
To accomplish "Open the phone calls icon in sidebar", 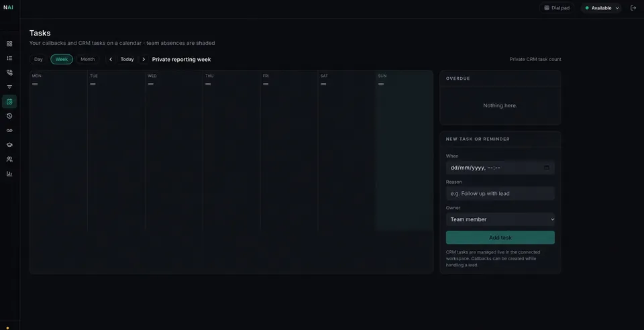I will tap(9, 72).
